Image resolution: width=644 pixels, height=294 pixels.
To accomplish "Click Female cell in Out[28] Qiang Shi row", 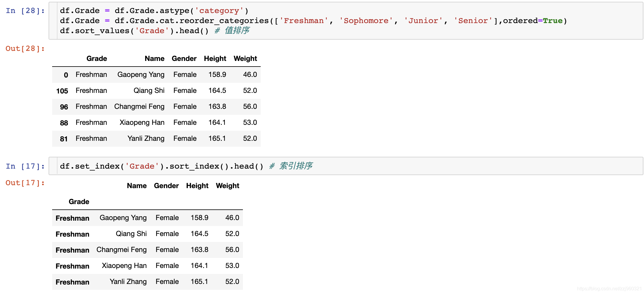I will point(185,91).
